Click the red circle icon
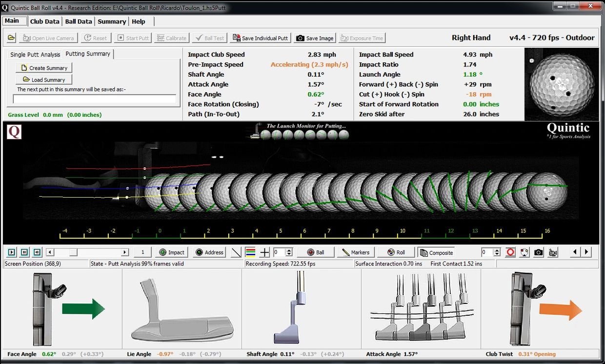Image resolution: width=605 pixels, height=364 pixels. pos(510,252)
